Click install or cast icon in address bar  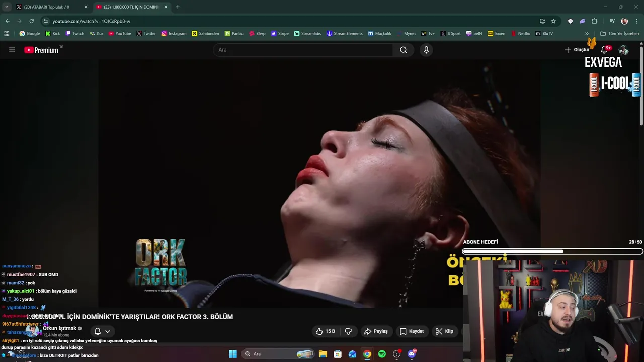tap(542, 21)
